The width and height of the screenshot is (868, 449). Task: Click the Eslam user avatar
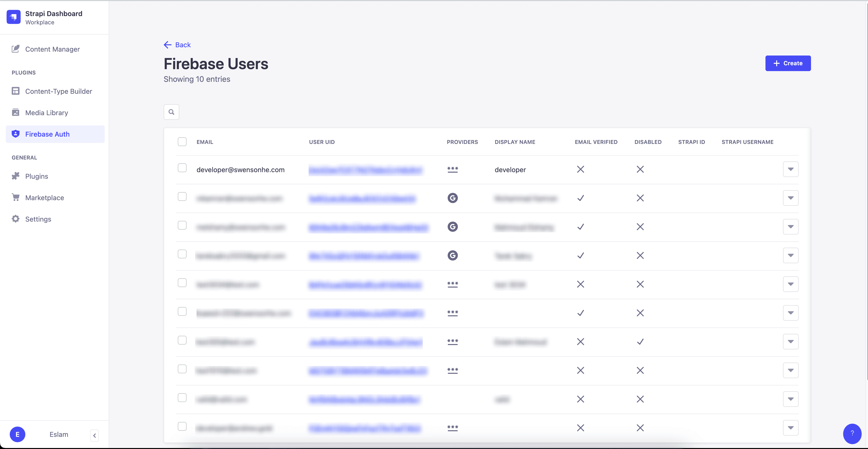pyautogui.click(x=18, y=434)
